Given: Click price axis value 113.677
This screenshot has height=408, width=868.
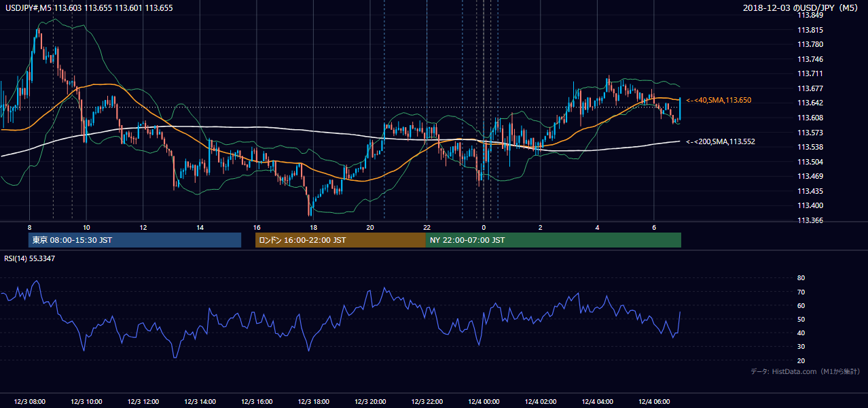Looking at the screenshot, I should click(810, 88).
